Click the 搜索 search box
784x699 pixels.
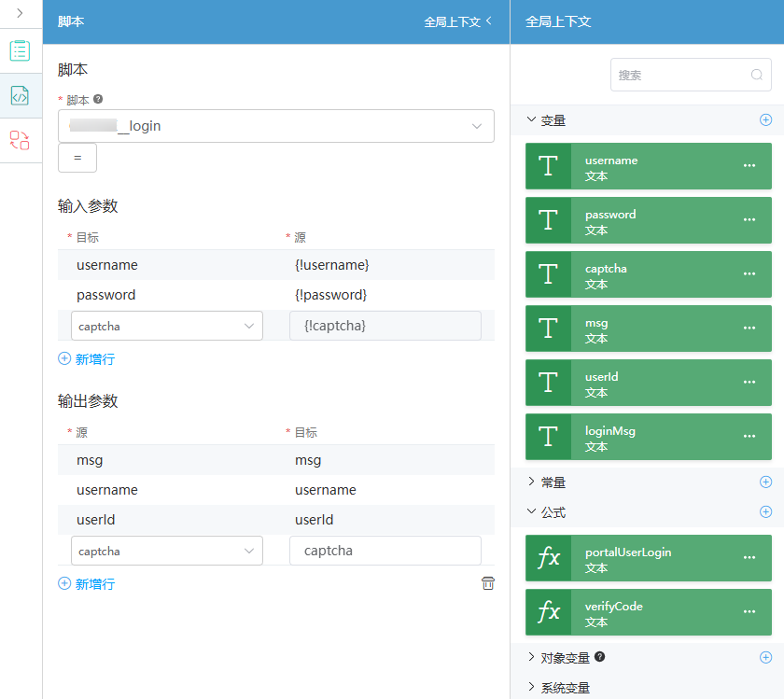(691, 75)
